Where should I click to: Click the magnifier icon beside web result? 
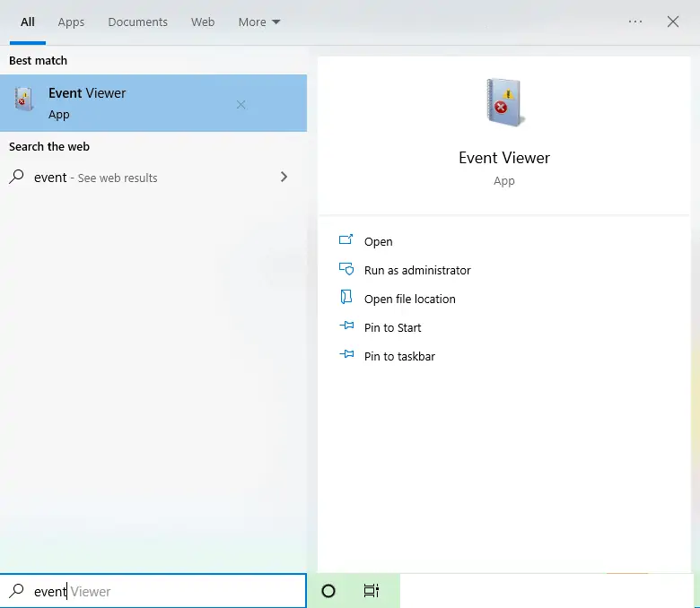(16, 177)
